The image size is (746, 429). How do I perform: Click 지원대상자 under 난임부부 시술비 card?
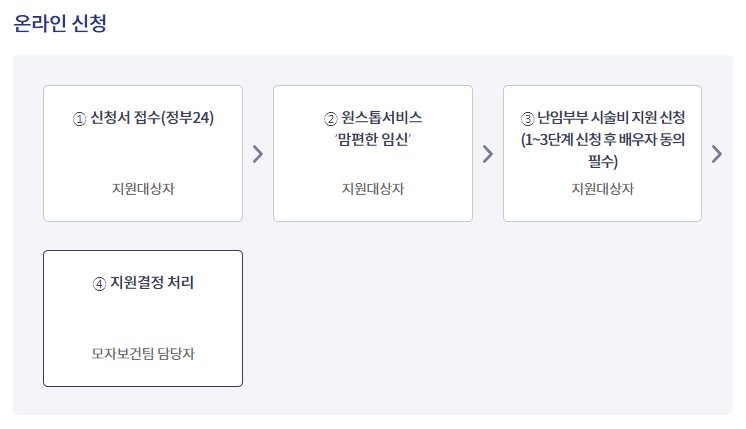[602, 189]
